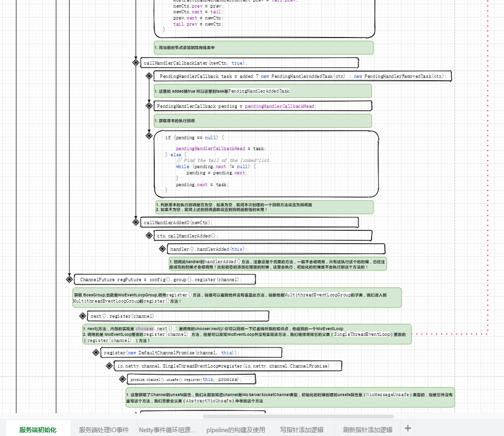Select the config().group().register(channel) box
The height and width of the screenshot is (436, 504).
click(165, 279)
